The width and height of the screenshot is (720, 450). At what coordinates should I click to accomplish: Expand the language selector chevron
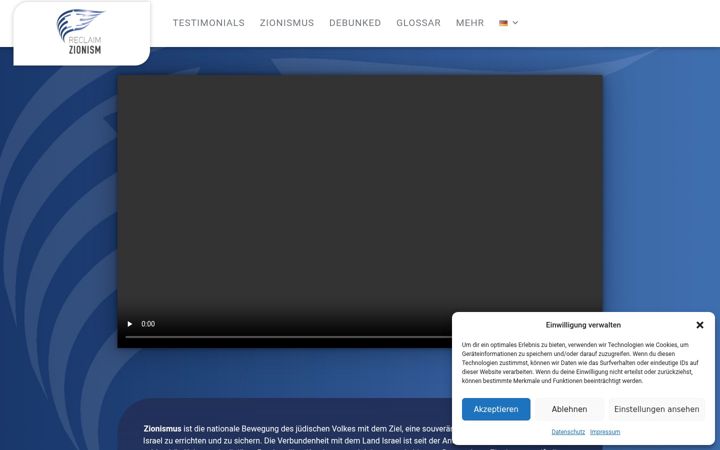point(515,22)
